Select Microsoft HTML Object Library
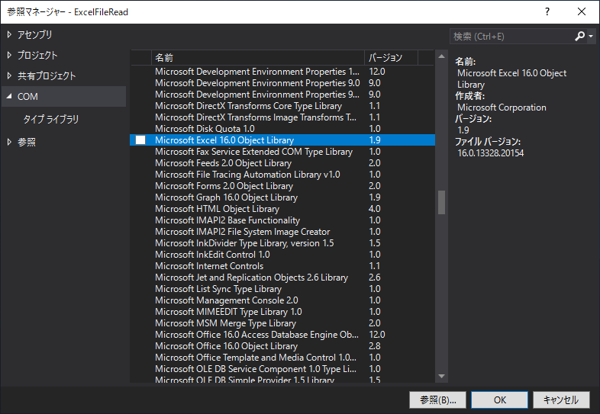 [282, 209]
